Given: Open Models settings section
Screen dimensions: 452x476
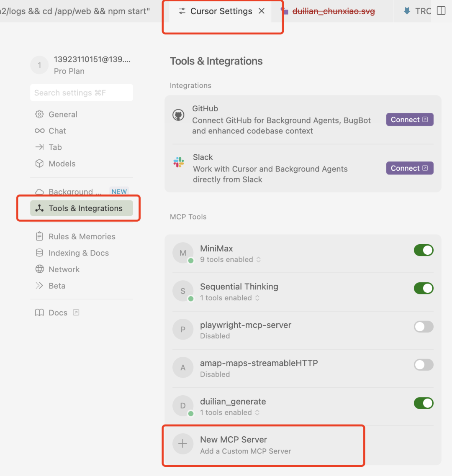Looking at the screenshot, I should [82, 164].
